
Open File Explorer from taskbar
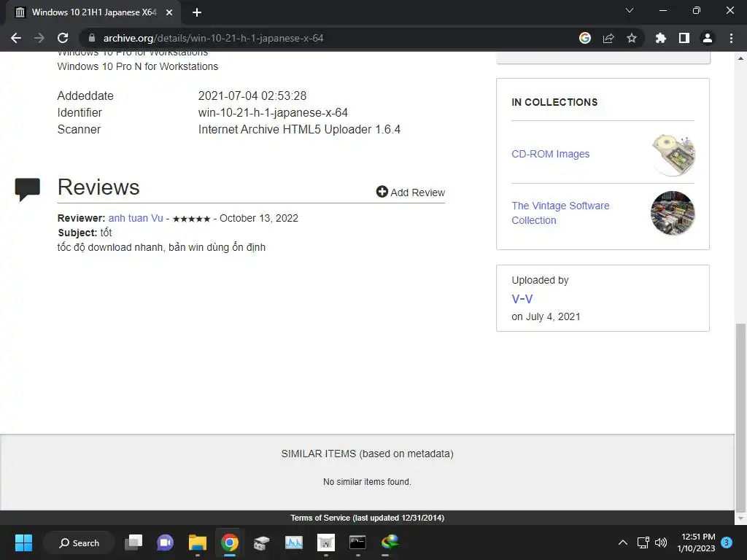point(197,542)
